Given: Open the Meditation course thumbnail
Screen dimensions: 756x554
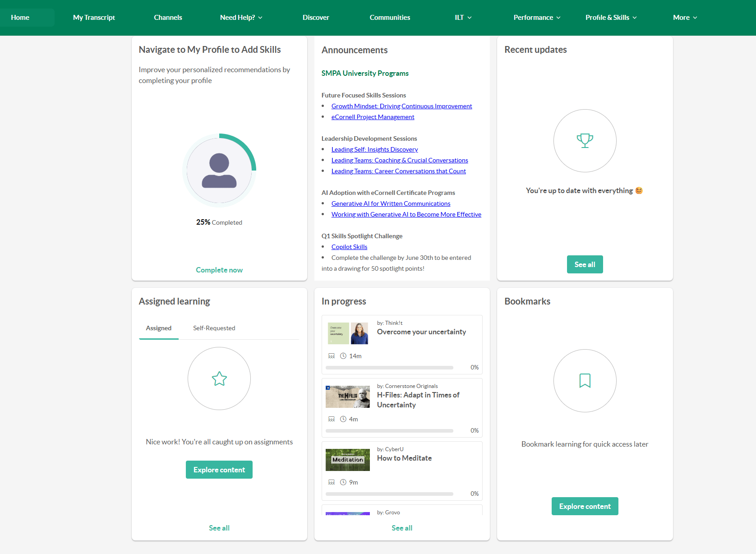Looking at the screenshot, I should point(348,460).
